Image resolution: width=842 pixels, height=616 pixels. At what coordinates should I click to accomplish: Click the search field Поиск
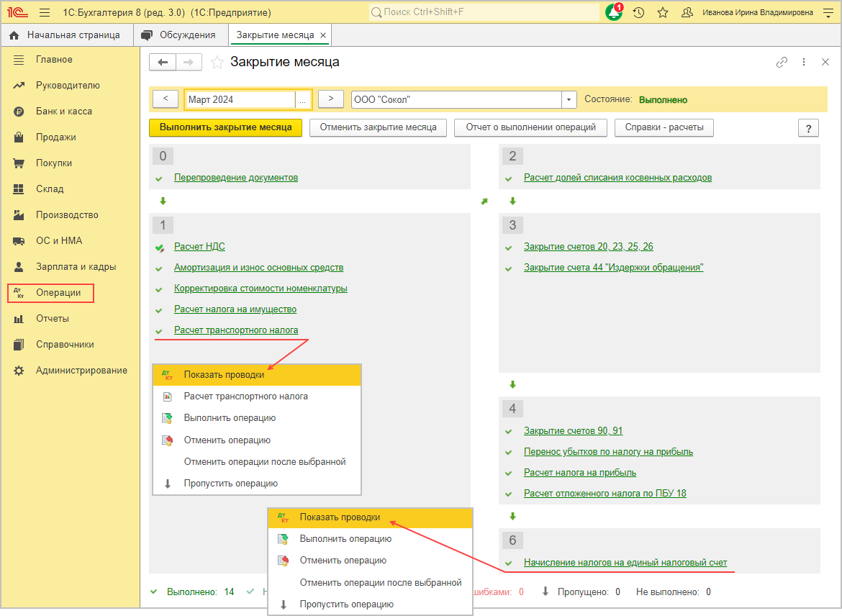point(484,12)
